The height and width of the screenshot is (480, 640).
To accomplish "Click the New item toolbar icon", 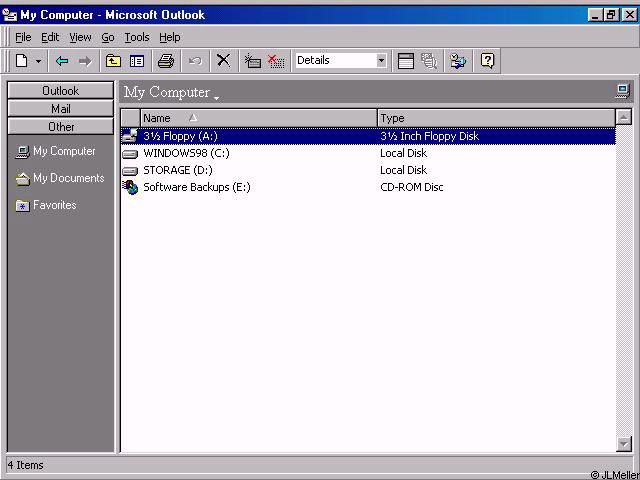I will point(22,61).
